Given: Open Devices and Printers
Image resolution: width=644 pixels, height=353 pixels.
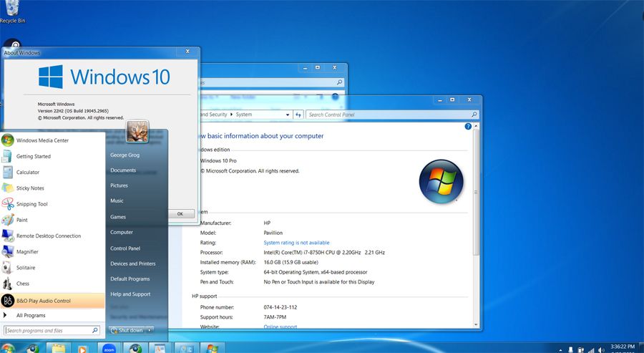Looking at the screenshot, I should [132, 263].
